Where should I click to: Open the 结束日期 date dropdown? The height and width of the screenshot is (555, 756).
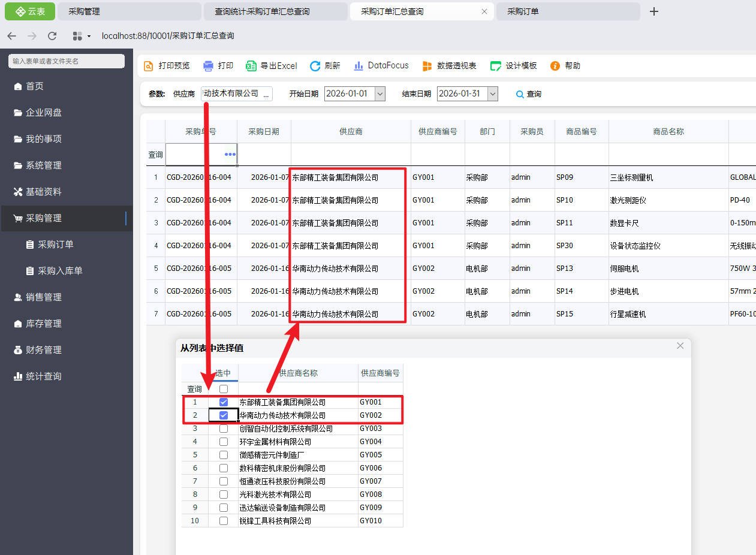pyautogui.click(x=493, y=94)
